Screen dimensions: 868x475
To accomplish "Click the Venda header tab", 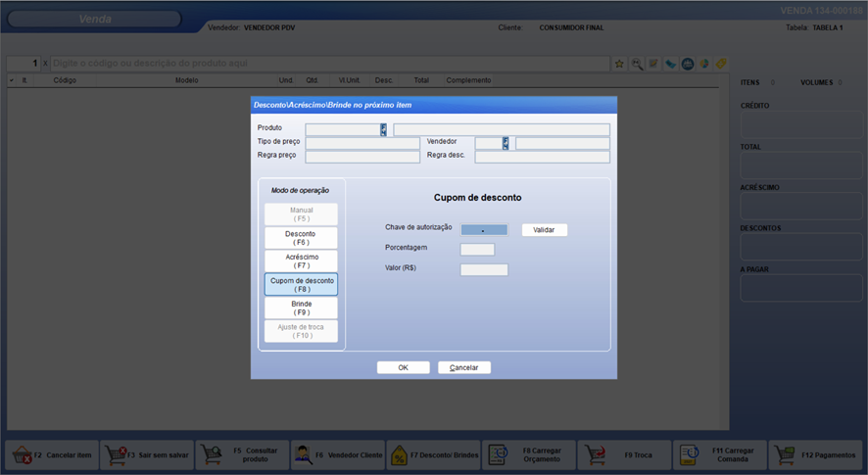I will (x=94, y=20).
